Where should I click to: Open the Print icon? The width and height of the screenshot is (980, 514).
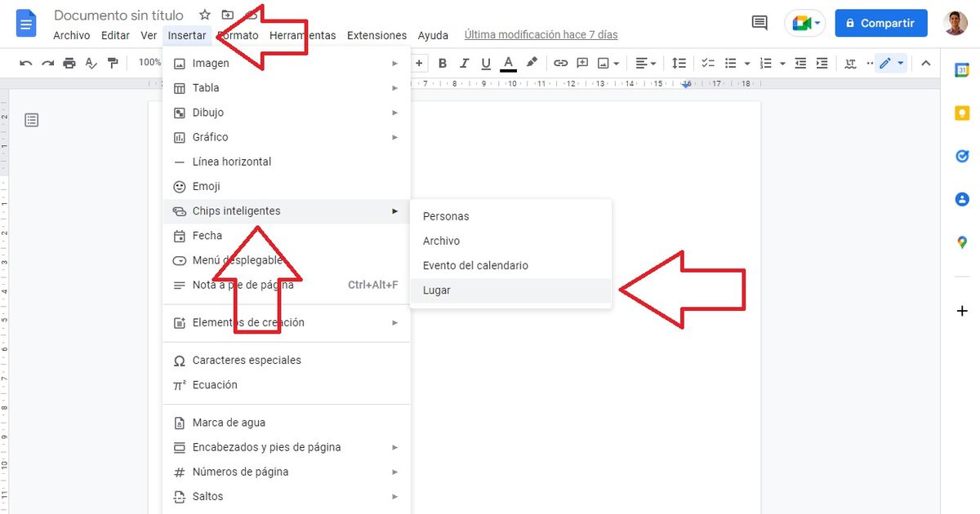(69, 63)
